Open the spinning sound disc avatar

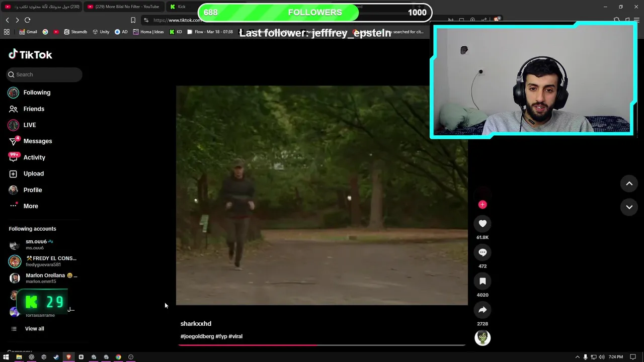click(482, 338)
